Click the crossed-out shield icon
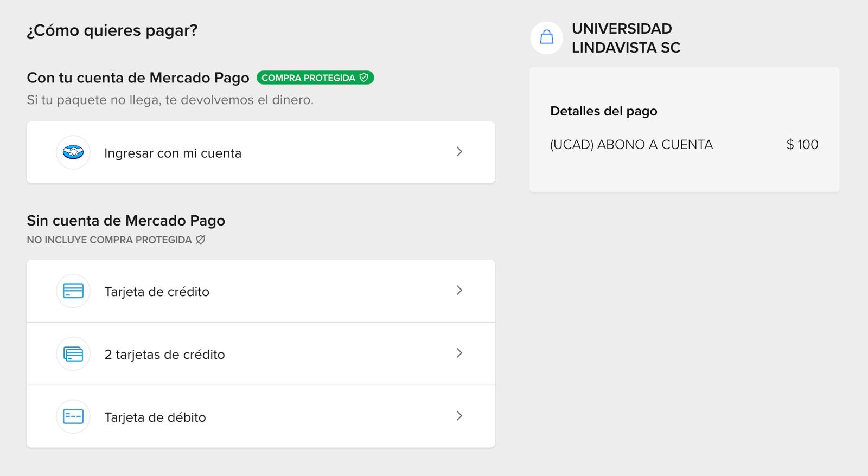868x476 pixels. point(201,240)
